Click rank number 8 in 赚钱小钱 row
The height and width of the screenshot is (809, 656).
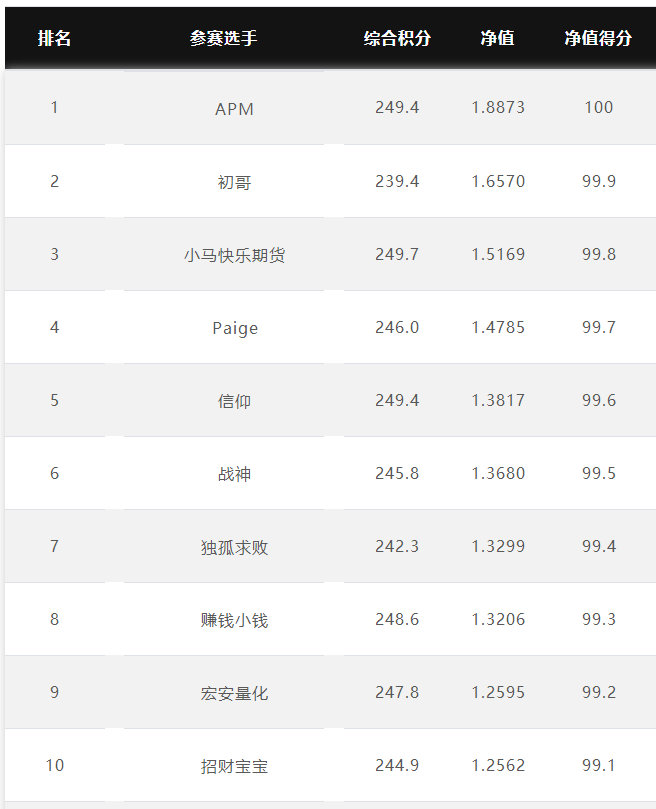click(x=54, y=619)
